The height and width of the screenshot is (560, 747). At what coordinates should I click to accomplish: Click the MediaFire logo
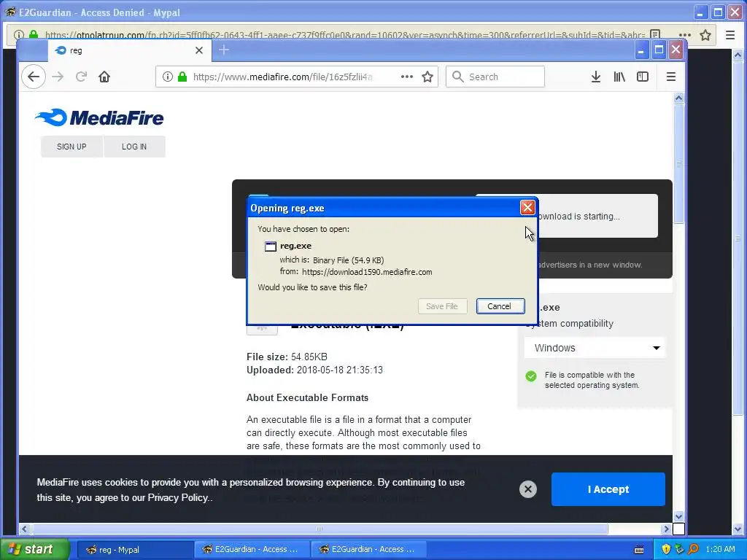point(99,117)
